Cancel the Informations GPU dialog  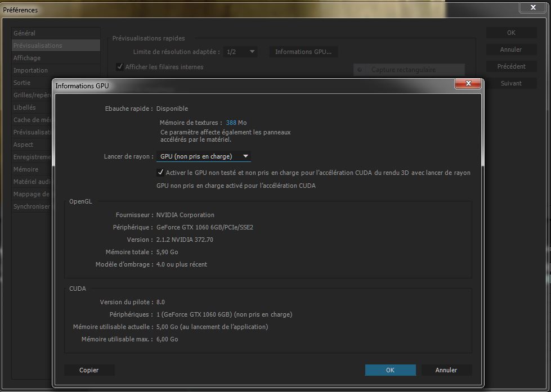click(446, 370)
